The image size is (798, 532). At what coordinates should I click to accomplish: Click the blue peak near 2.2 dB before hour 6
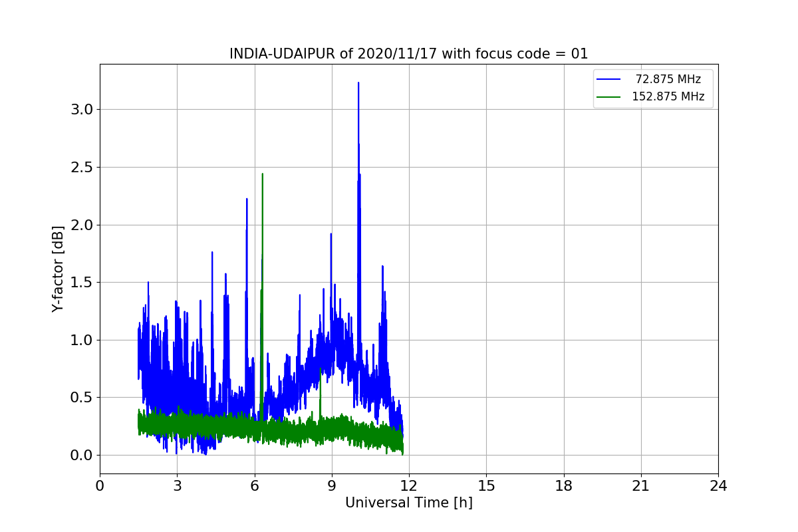tap(247, 199)
